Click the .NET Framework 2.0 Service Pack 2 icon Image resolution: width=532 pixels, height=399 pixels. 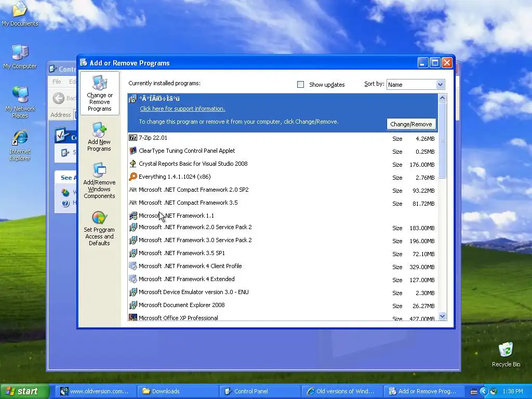(x=133, y=227)
